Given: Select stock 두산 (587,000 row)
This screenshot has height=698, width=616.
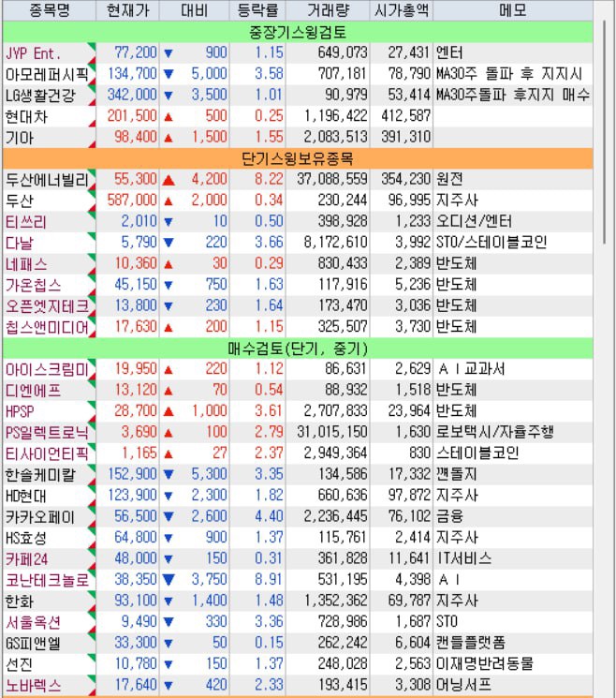Looking at the screenshot, I should tap(49, 200).
